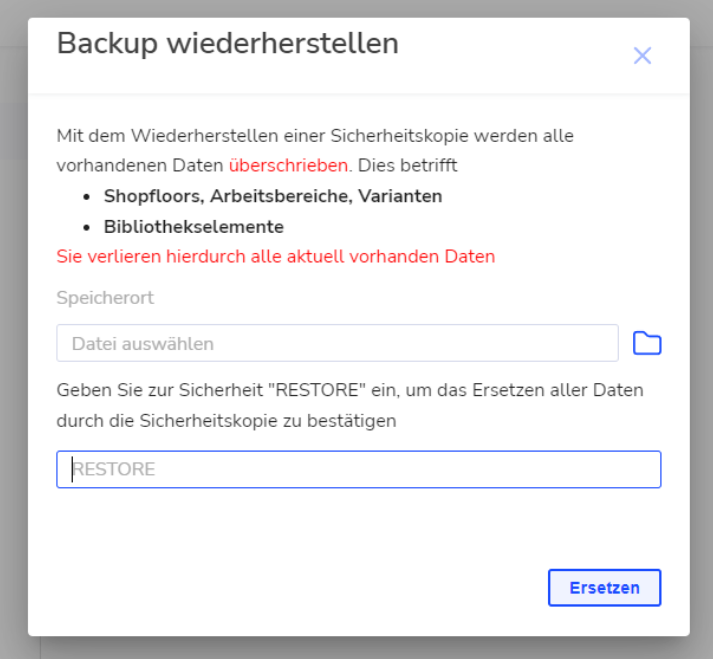Image resolution: width=713 pixels, height=659 pixels.
Task: Open the folder browse icon next to Speicherort
Action: (647, 343)
